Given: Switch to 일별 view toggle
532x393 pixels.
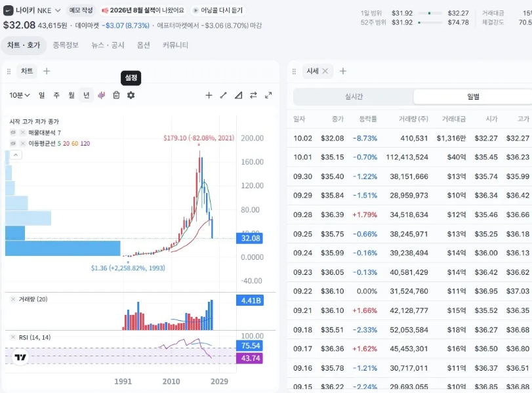Looking at the screenshot, I should [x=473, y=96].
